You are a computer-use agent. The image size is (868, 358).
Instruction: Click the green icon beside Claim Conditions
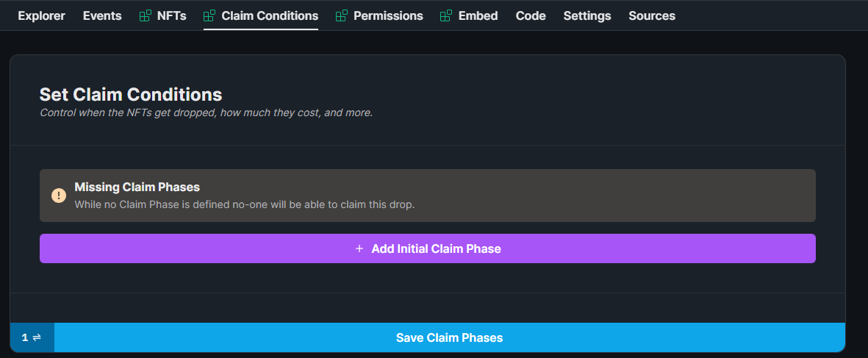pyautogui.click(x=209, y=16)
